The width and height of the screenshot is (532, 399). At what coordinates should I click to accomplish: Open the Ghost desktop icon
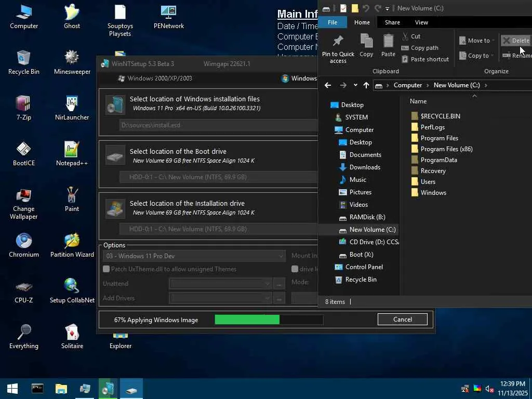(x=72, y=17)
